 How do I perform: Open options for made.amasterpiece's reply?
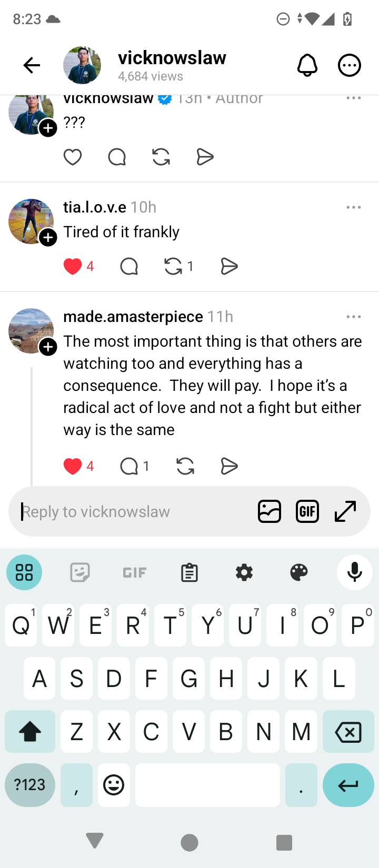pyautogui.click(x=354, y=317)
